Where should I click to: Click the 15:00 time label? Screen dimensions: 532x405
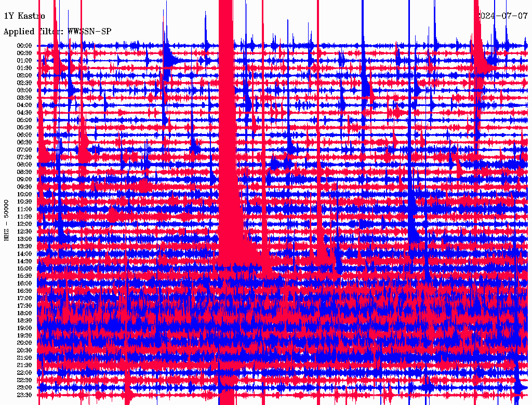(x=24, y=268)
